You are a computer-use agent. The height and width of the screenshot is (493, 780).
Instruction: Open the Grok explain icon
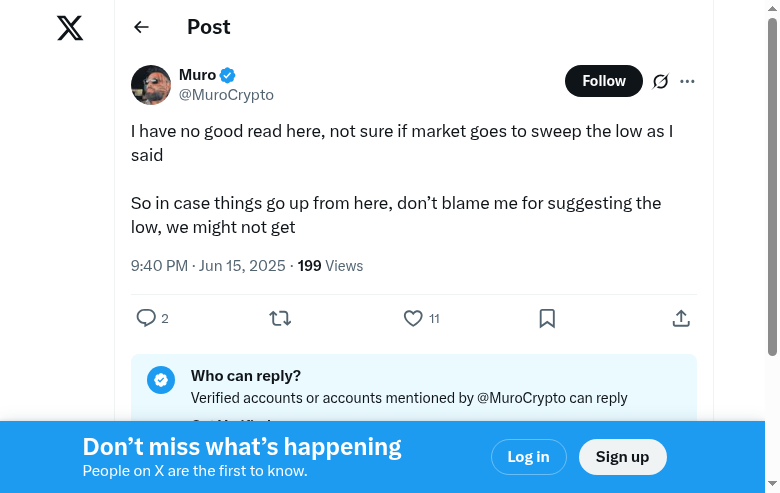click(x=660, y=81)
